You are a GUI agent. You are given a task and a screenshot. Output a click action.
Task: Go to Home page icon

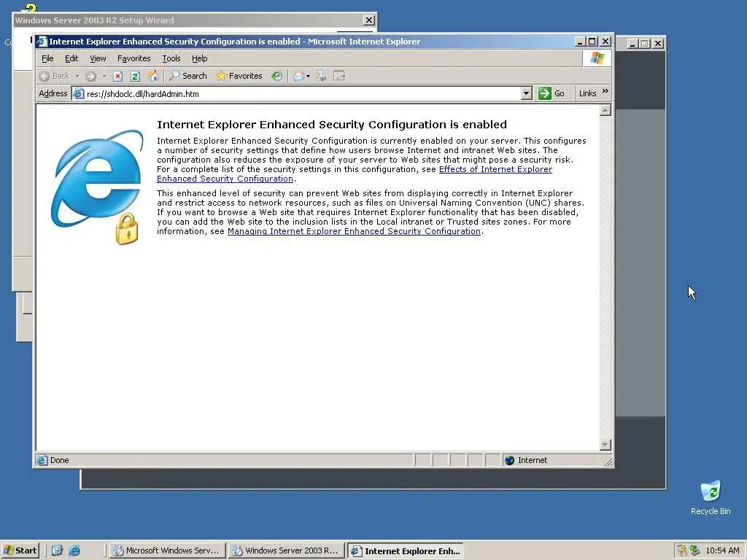click(x=153, y=76)
